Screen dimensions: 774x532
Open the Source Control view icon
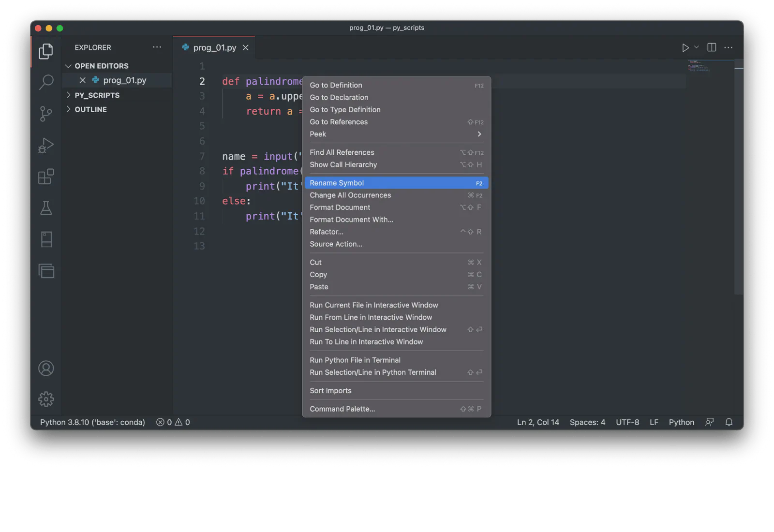point(46,114)
